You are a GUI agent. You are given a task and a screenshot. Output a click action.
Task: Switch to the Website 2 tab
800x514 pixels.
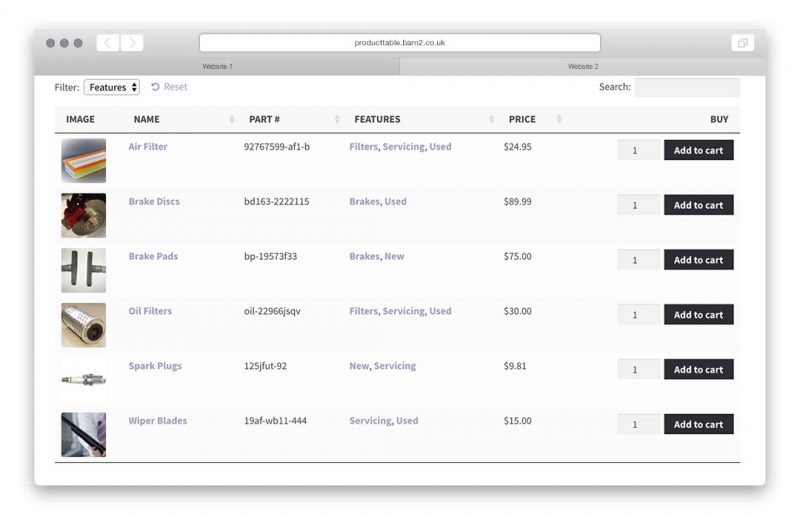[x=583, y=66]
